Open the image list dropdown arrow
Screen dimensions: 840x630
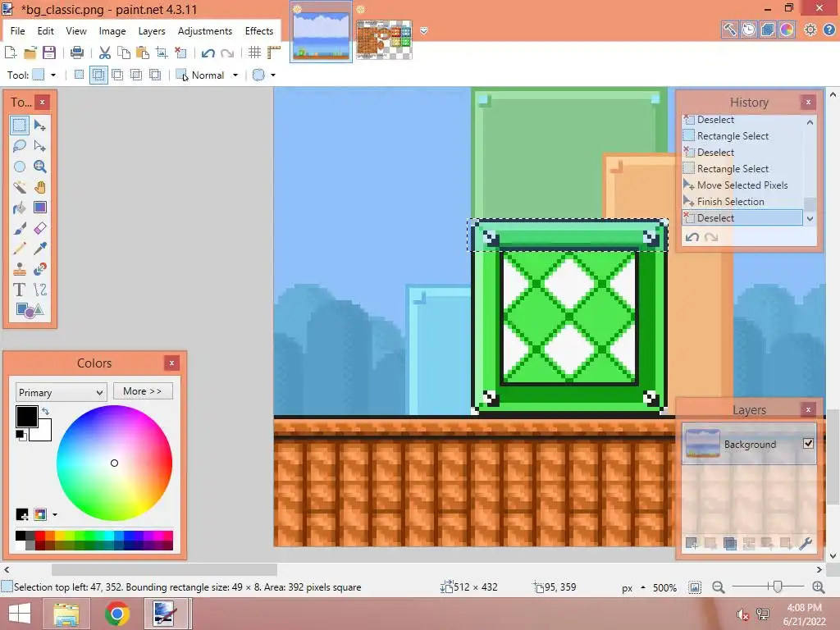[x=424, y=31]
